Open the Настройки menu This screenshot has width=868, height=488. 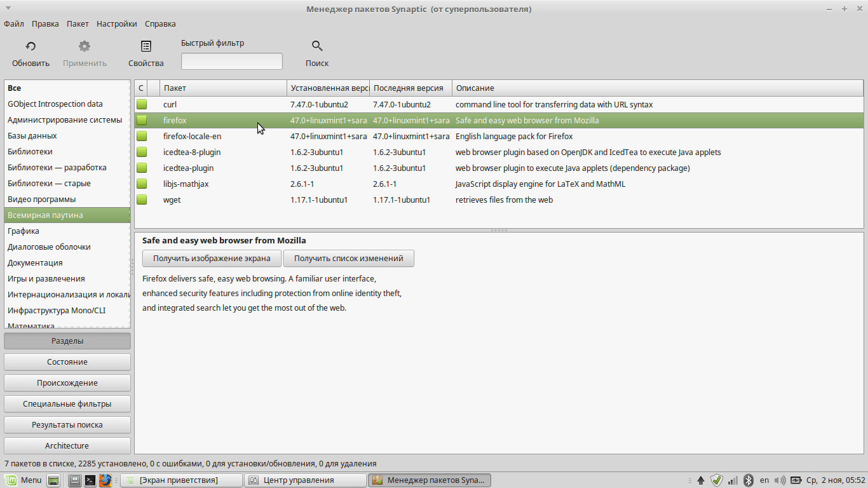click(x=116, y=24)
